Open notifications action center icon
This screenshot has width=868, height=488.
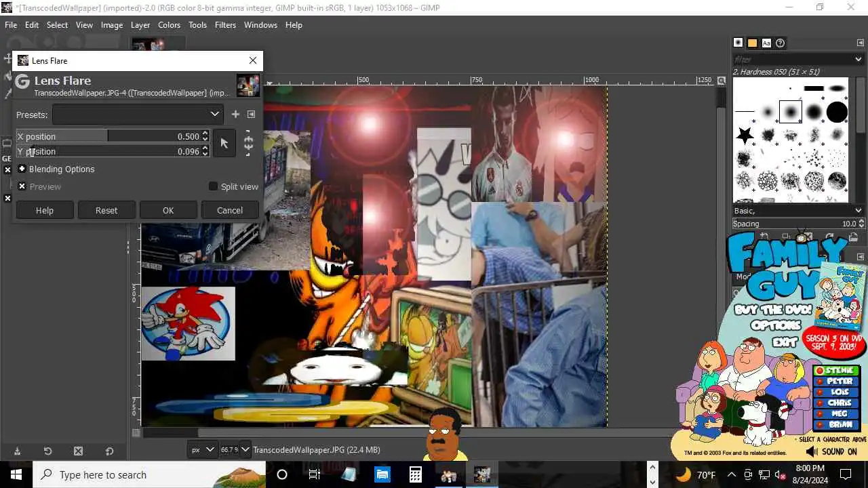click(846, 474)
